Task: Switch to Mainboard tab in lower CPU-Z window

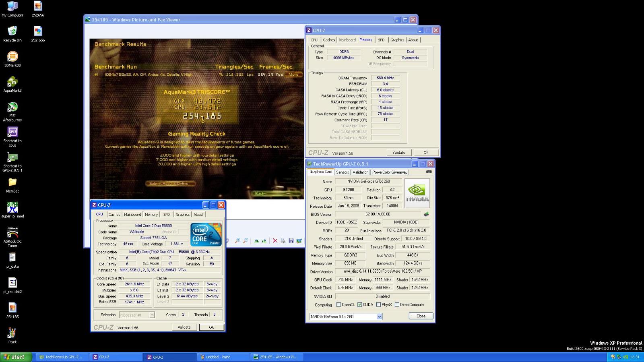Action: point(132,215)
